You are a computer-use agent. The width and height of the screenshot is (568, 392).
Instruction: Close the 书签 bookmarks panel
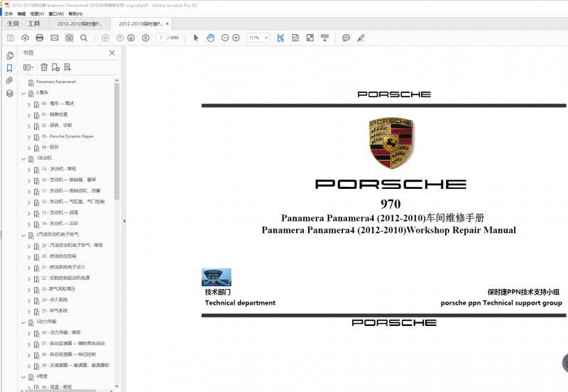pyautogui.click(x=112, y=53)
